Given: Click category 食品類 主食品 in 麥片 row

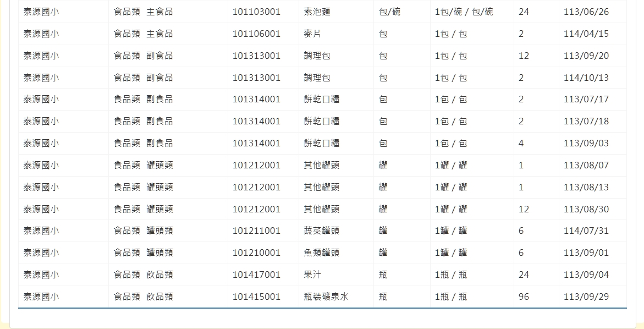Looking at the screenshot, I should click(x=143, y=34).
